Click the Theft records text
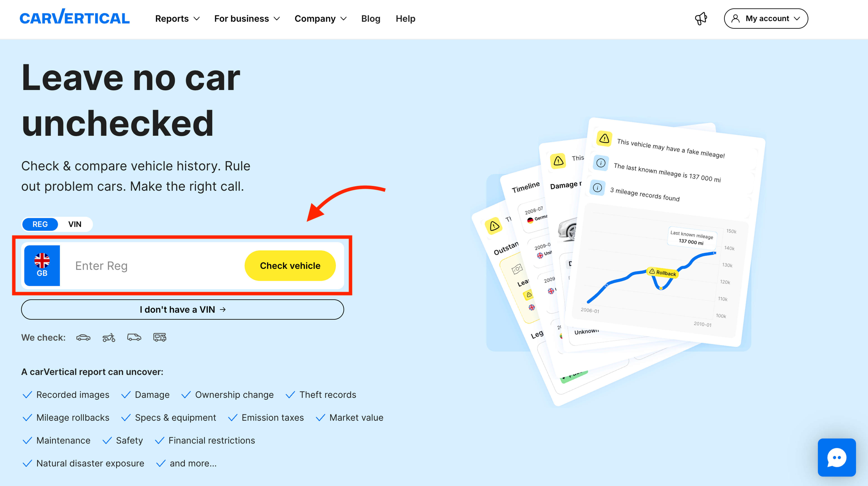The image size is (868, 486). 328,395
